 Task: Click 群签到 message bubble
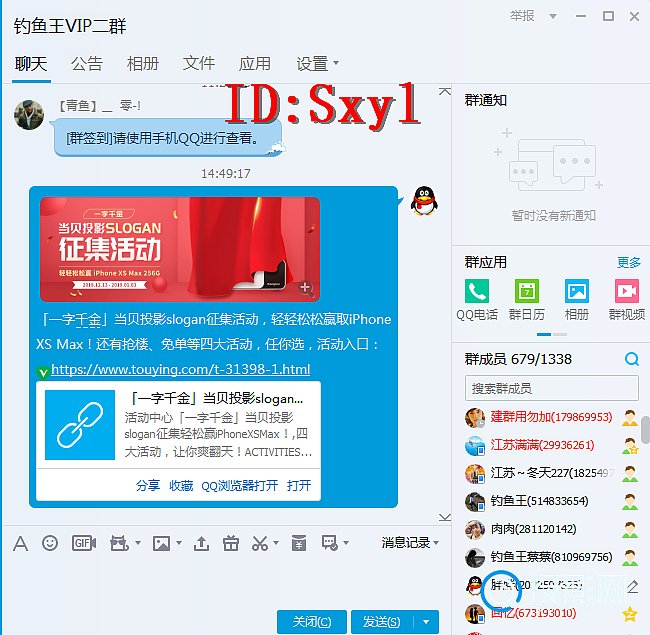click(168, 138)
